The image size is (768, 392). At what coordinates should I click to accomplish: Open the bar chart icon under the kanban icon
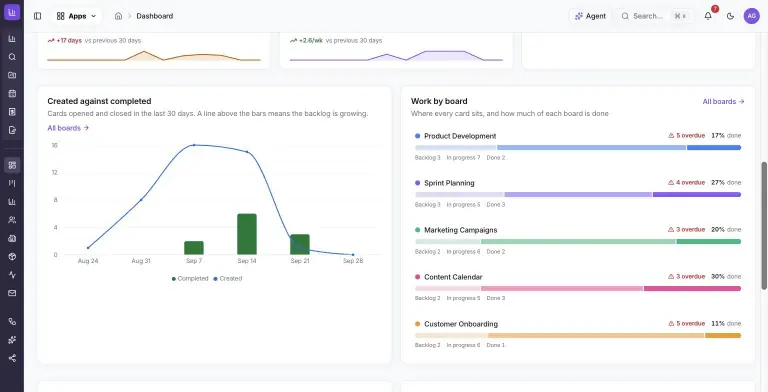[12, 201]
